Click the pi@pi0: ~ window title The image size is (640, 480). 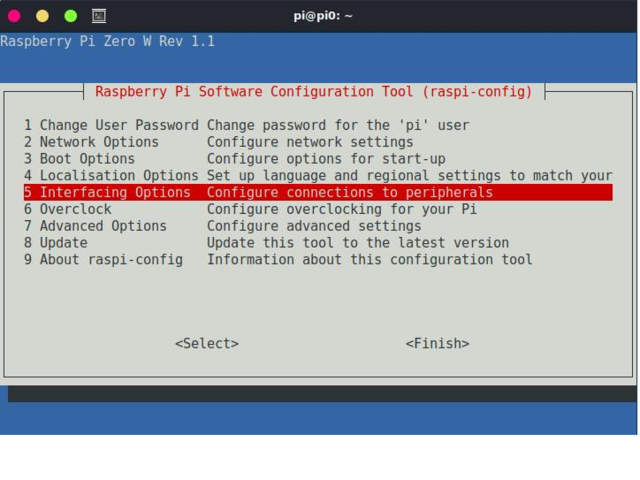point(323,16)
